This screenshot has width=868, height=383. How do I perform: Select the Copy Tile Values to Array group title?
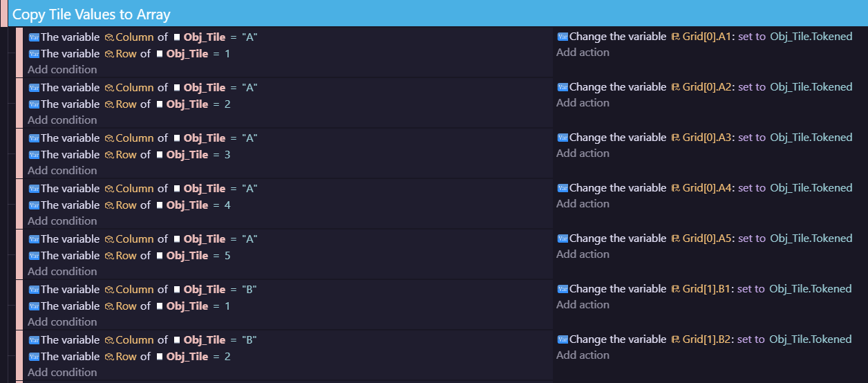[91, 15]
